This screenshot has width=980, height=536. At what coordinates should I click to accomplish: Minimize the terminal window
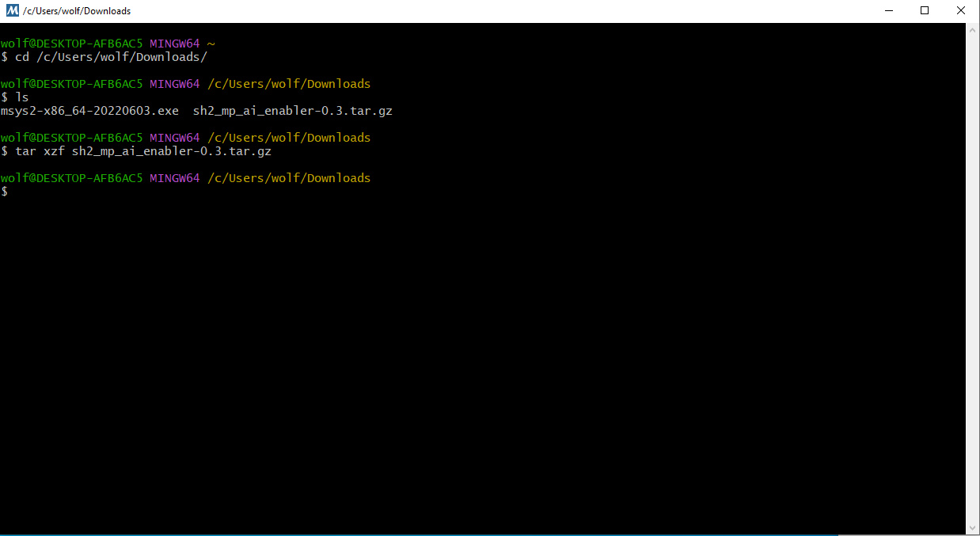[x=887, y=11]
